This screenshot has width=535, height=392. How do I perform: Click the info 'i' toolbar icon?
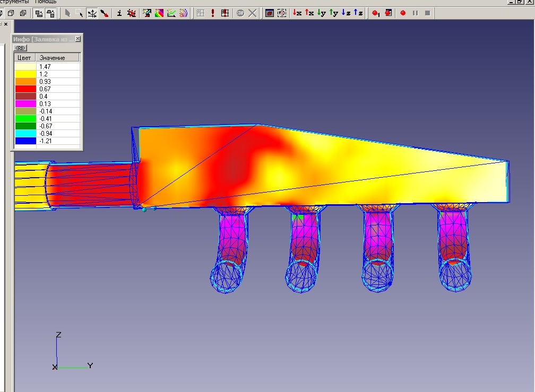coord(119,13)
